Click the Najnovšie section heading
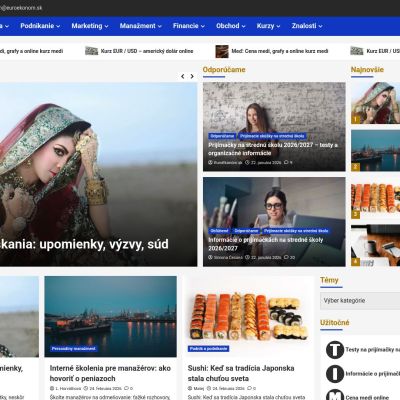 pyautogui.click(x=367, y=70)
